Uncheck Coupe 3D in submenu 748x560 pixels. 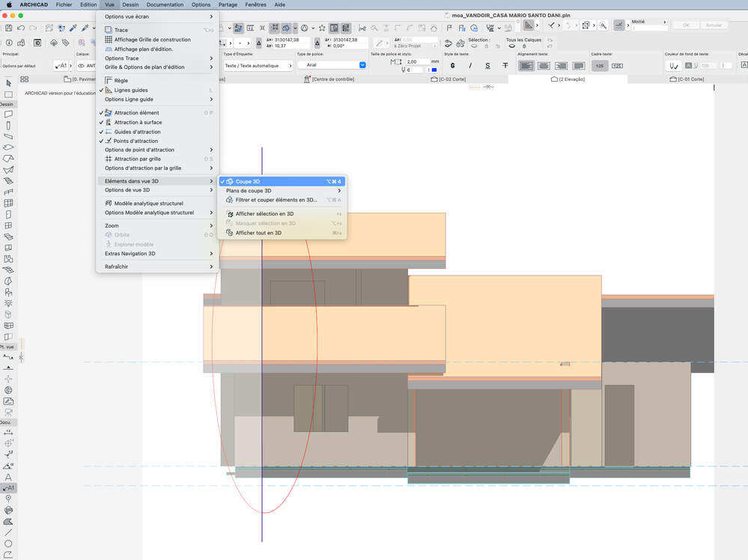(x=248, y=181)
